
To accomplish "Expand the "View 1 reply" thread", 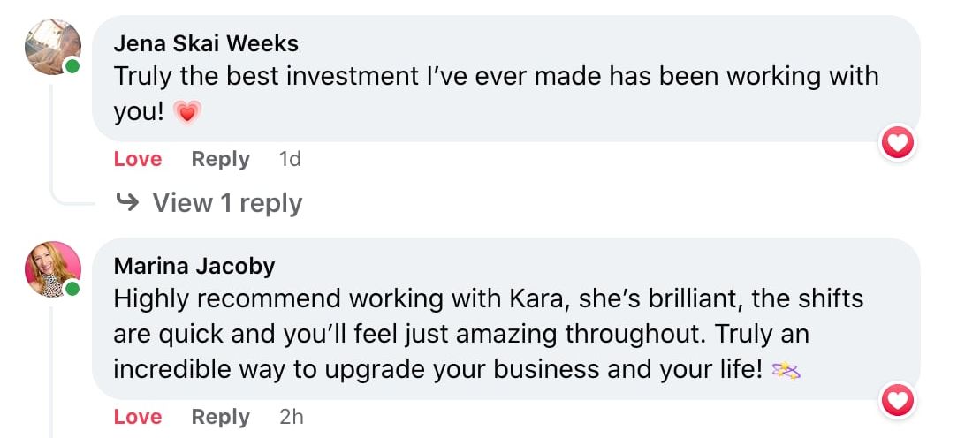I will pos(227,203).
